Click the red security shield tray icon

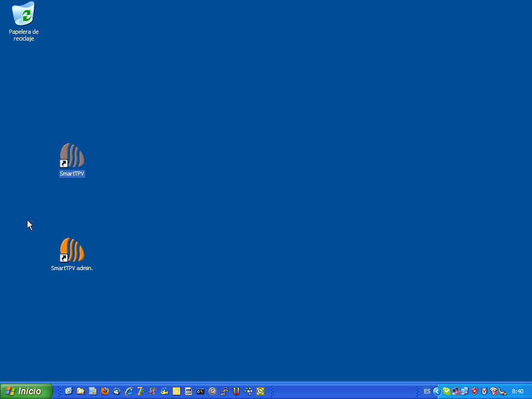[474, 391]
